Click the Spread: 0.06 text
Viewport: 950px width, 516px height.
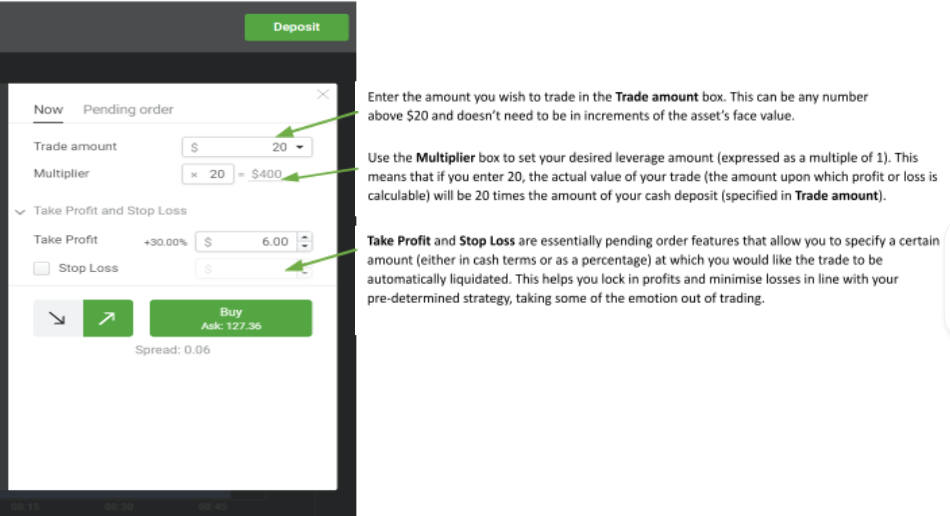pyautogui.click(x=173, y=350)
